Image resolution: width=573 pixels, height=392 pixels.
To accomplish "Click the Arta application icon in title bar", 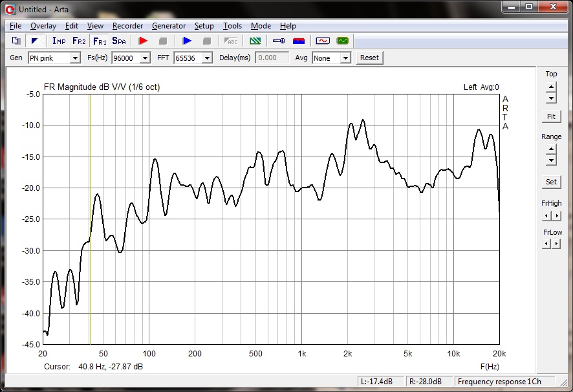I will click(10, 10).
